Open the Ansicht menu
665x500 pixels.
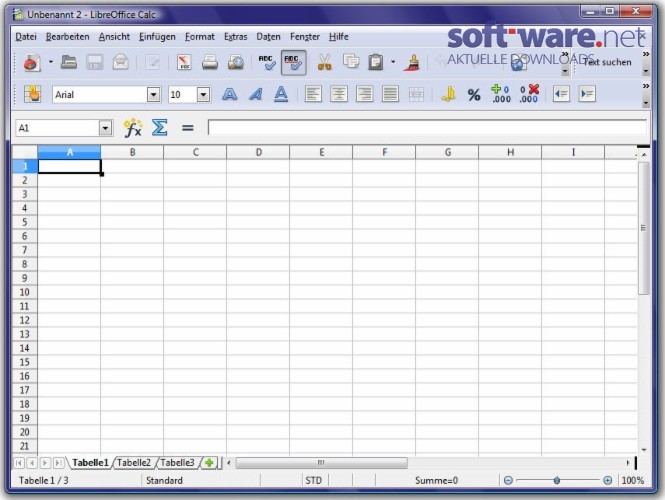click(x=114, y=36)
